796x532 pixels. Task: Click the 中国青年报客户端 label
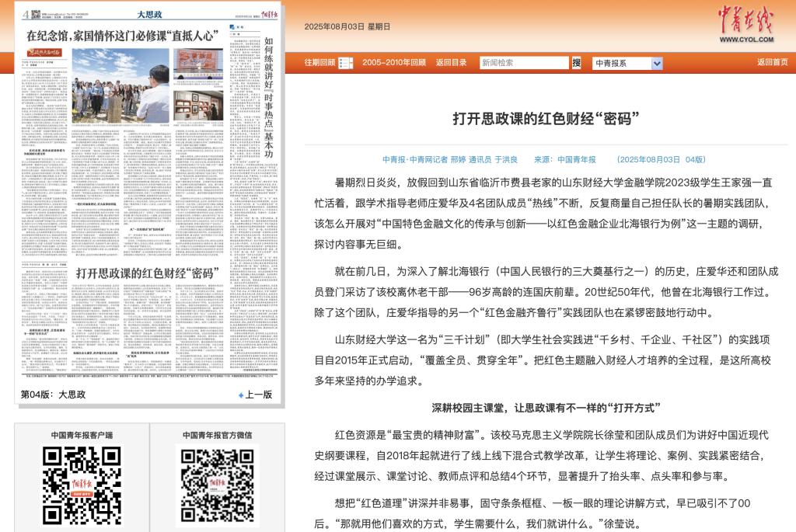coord(82,435)
